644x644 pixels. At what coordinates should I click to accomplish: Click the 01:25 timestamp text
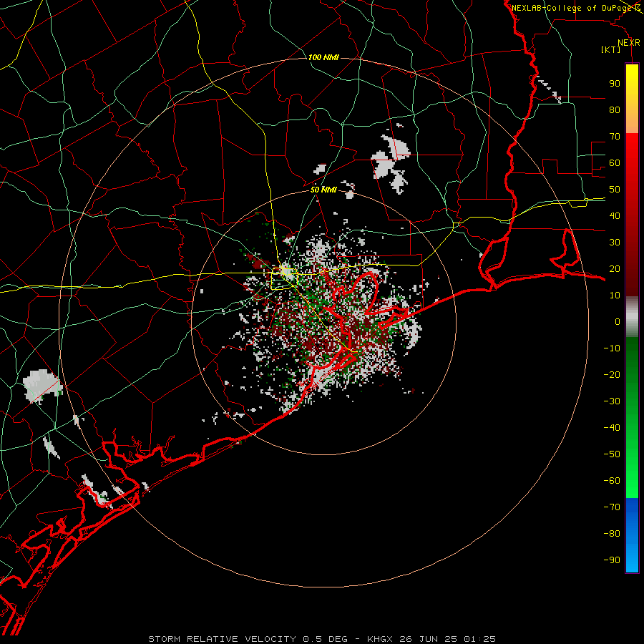[x=479, y=639]
